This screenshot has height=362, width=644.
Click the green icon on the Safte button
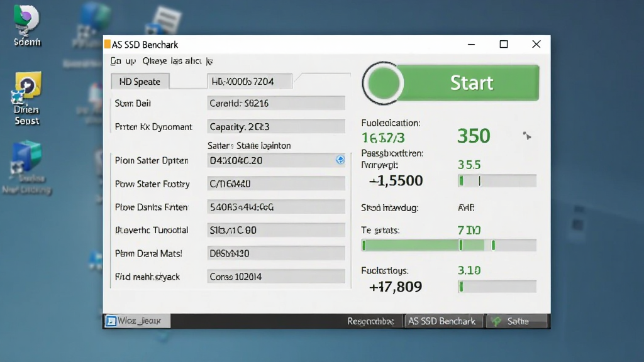pos(497,321)
